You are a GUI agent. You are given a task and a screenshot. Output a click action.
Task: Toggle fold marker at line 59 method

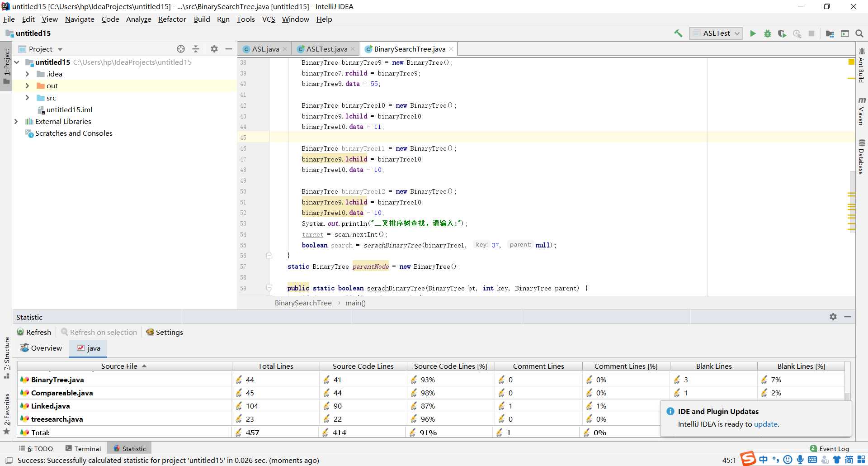tap(269, 288)
